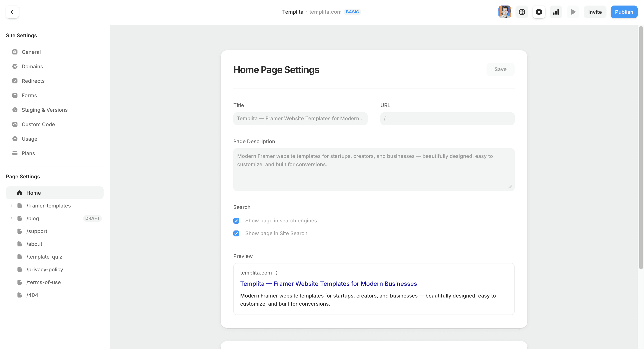Image resolution: width=644 pixels, height=349 pixels.
Task: Open Plans settings
Action: 55,153
